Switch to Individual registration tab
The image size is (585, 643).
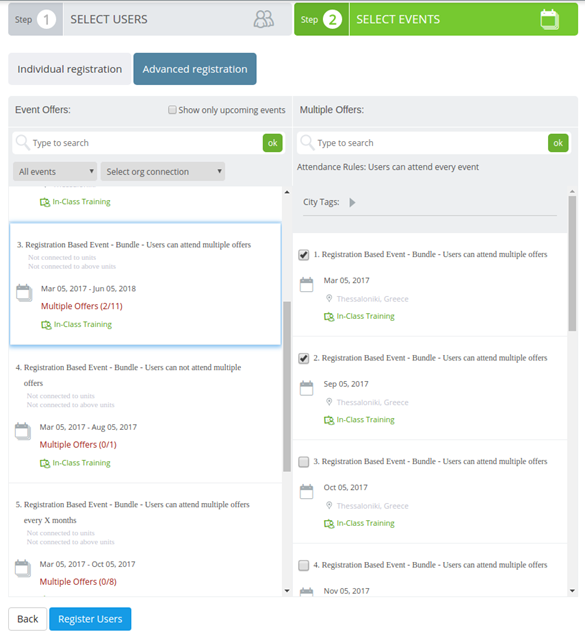click(69, 69)
